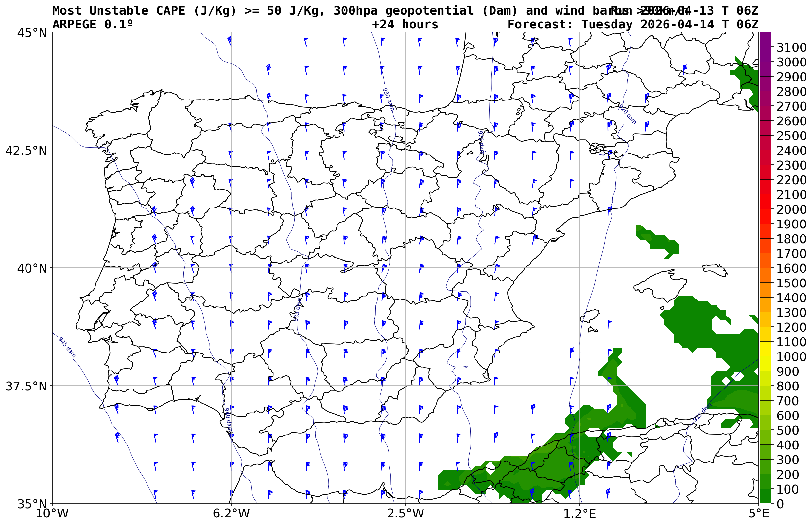This screenshot has height=525, width=812.
Task: Click the 1.2°E longitude axis label
Action: [x=580, y=513]
